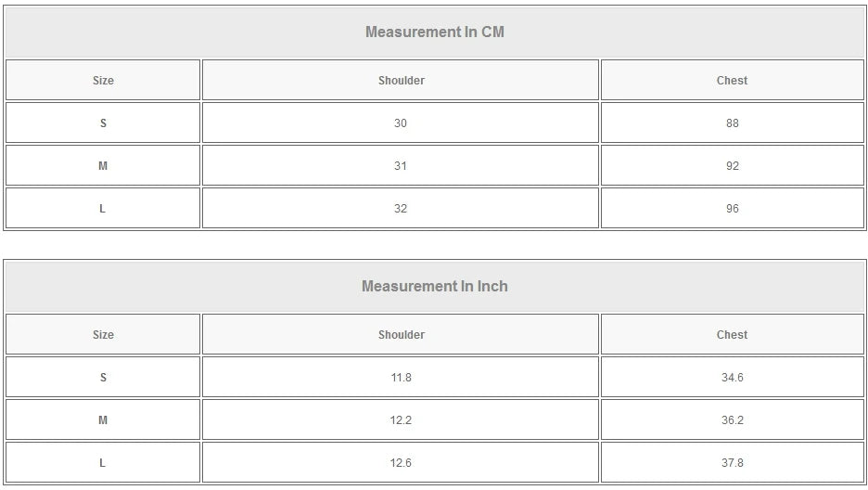Click the shoulder value 11.8
This screenshot has width=868, height=490.
401,378
